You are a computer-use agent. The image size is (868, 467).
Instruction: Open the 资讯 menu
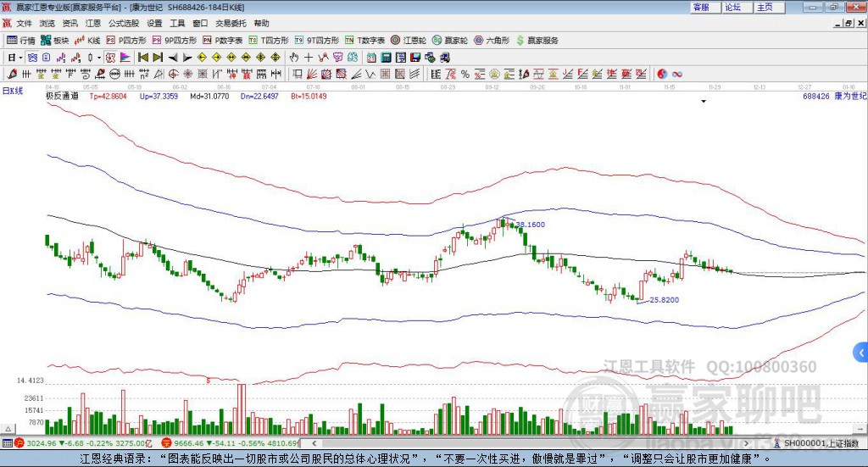[70, 23]
